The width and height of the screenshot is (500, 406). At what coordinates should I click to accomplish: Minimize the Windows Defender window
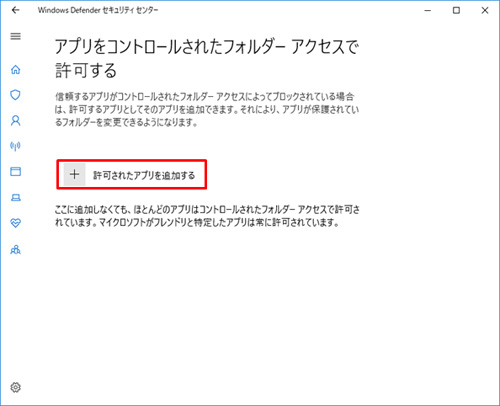(428, 10)
